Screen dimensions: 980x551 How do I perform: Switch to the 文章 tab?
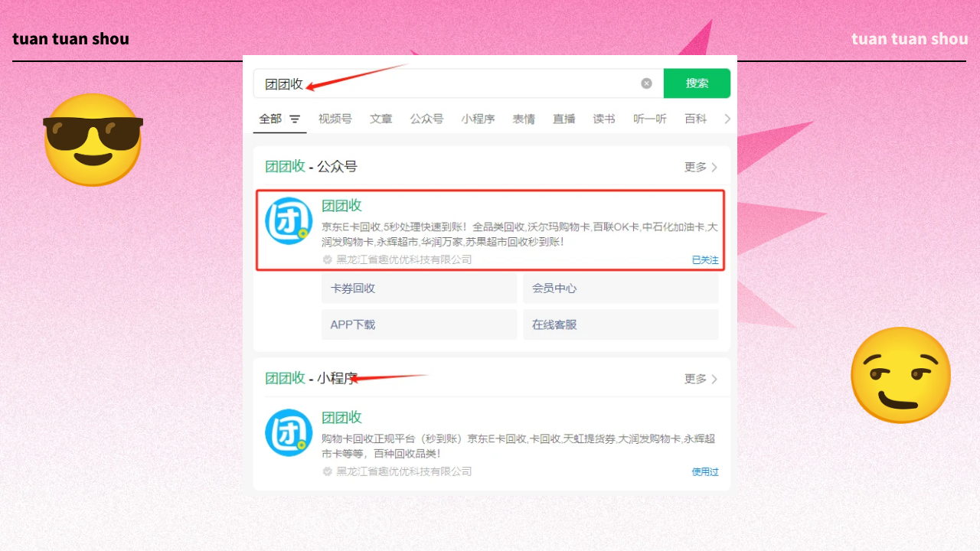pos(381,119)
